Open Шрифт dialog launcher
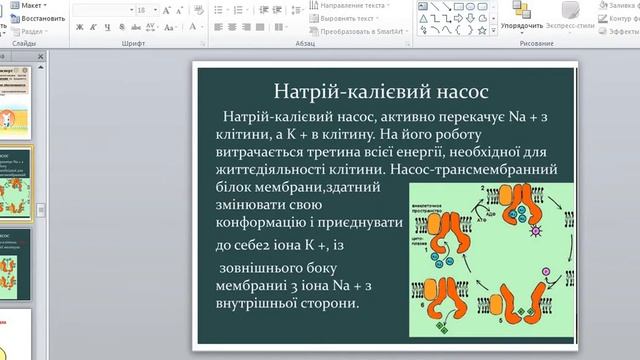 [x=203, y=43]
